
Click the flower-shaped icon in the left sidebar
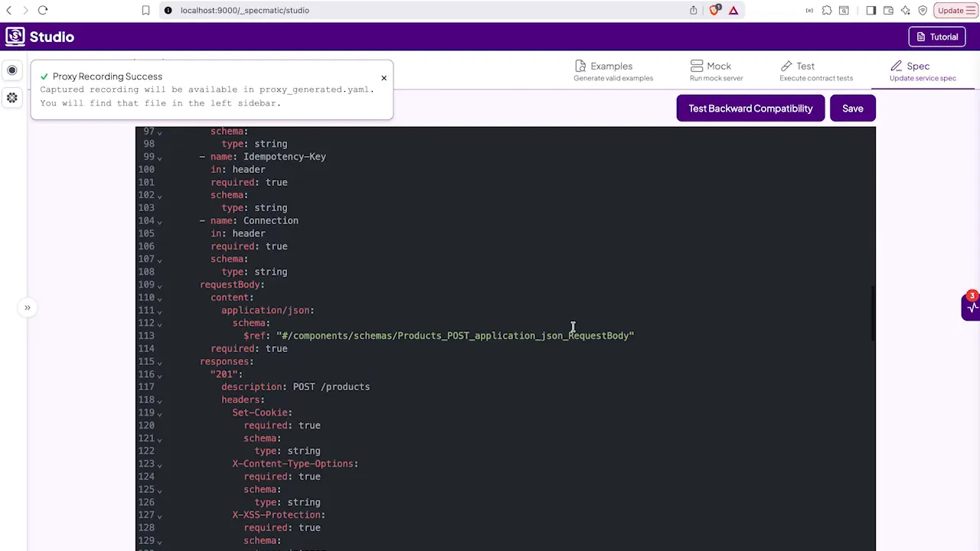coord(11,98)
